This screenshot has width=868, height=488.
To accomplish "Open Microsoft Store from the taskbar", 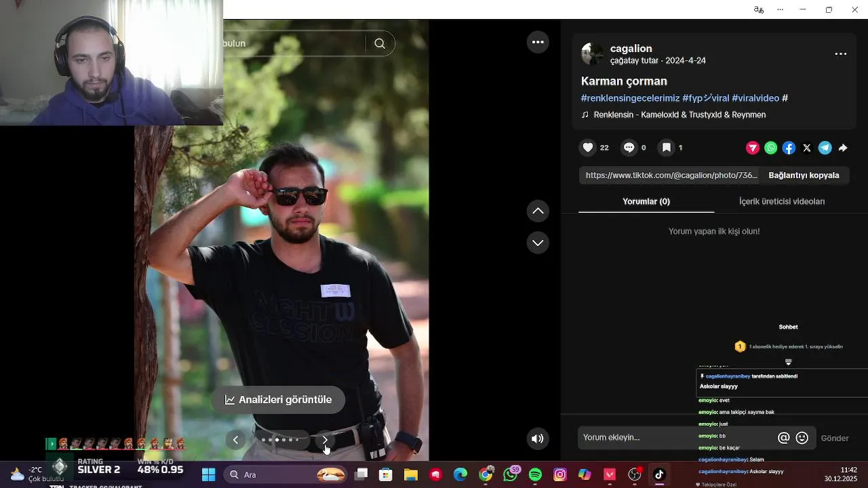I will [386, 474].
